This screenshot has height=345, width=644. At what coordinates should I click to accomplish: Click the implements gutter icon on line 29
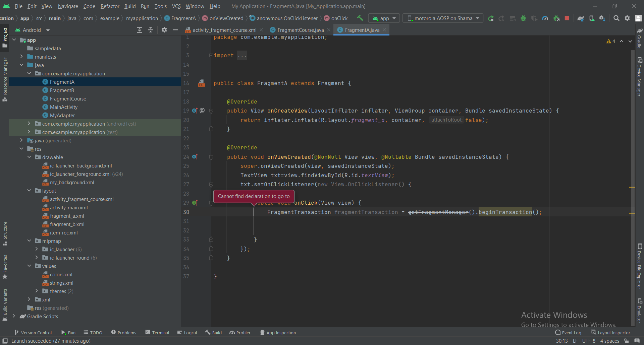(195, 203)
